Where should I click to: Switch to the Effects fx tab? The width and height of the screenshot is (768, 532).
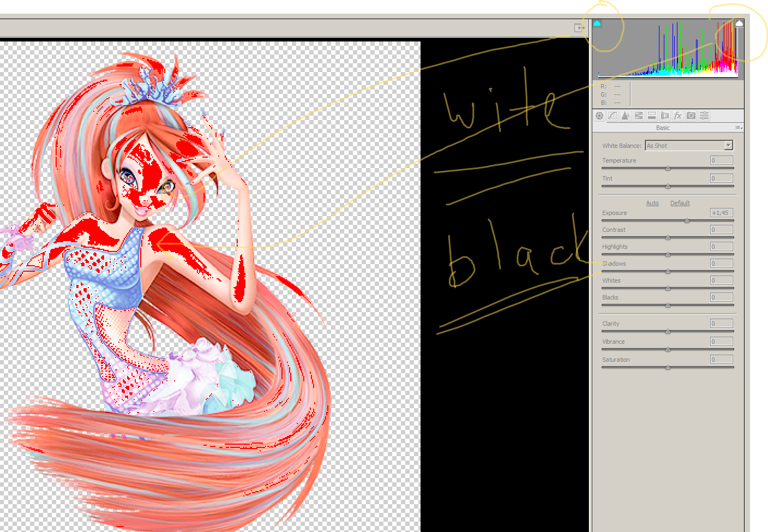tap(678, 116)
